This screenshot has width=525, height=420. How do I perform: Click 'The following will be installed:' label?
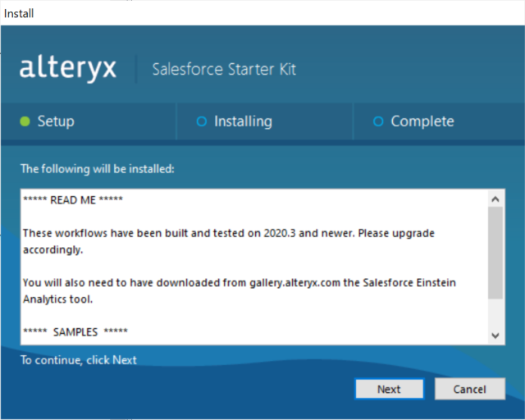pos(98,169)
